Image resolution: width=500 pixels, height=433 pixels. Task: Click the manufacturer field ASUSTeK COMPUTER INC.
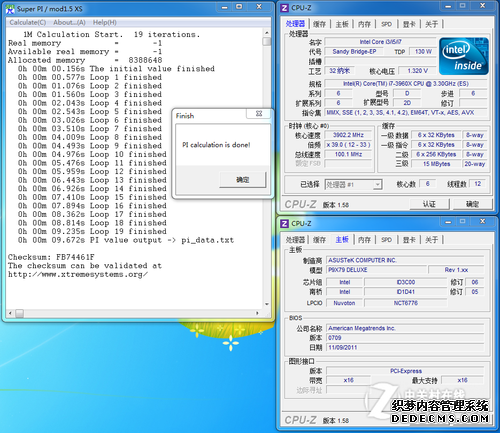(405, 260)
